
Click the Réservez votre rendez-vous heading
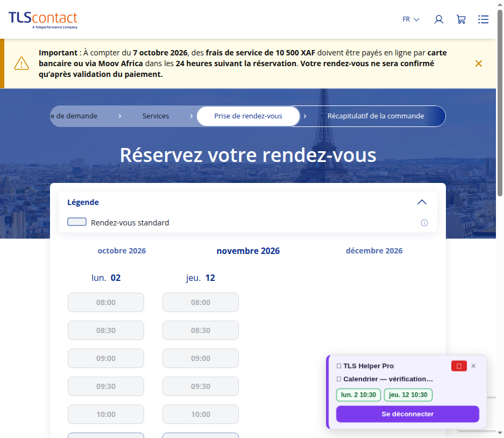248,155
